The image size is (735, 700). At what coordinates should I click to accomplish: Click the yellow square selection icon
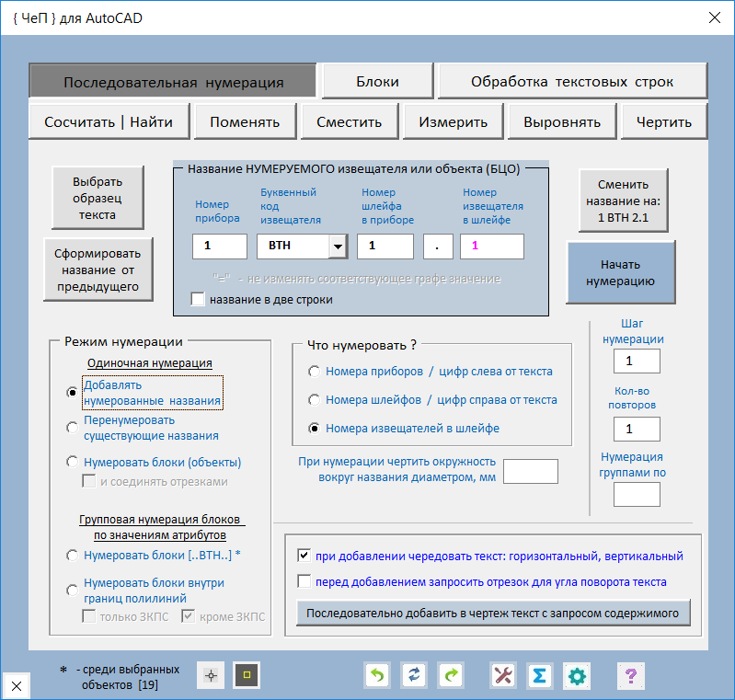coord(247,676)
